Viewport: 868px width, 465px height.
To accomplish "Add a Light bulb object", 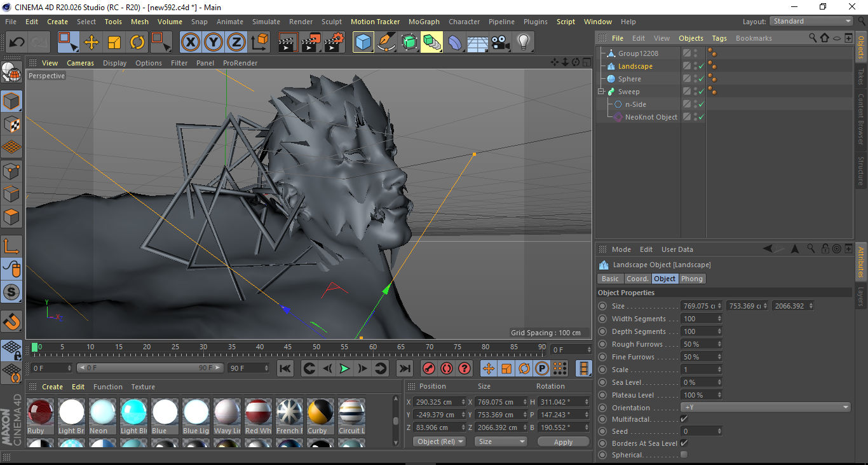I will (523, 43).
